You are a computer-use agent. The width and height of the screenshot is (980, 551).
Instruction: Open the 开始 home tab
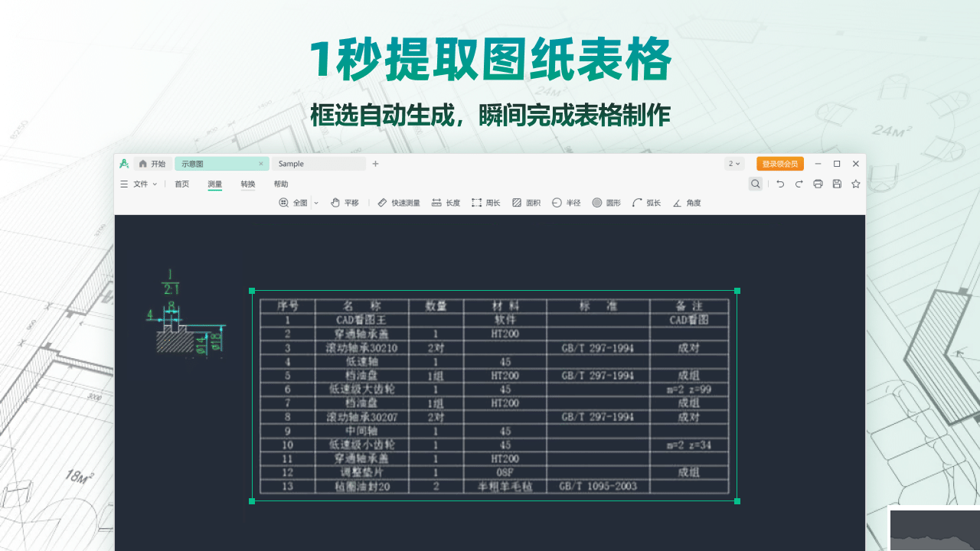[152, 164]
